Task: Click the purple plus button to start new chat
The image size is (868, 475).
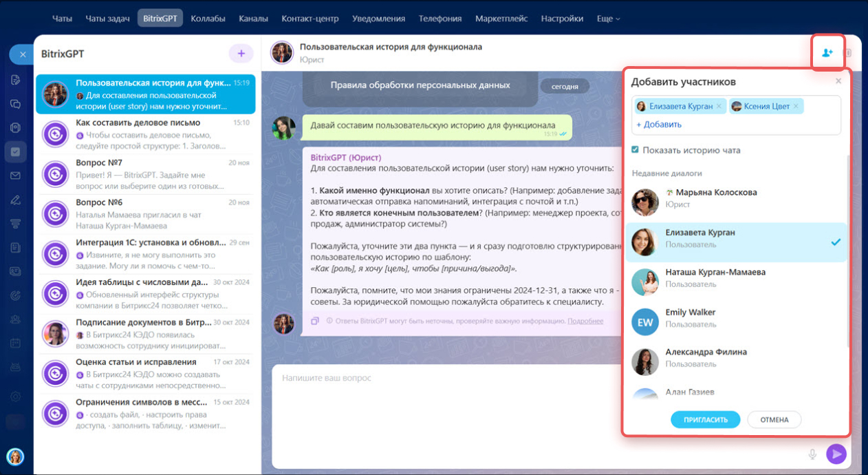Action: tap(241, 53)
